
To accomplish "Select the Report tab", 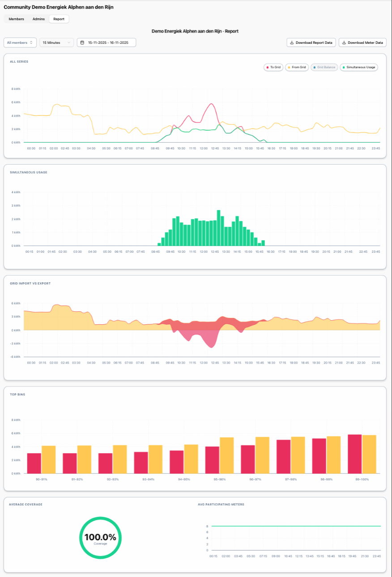I will pos(59,19).
